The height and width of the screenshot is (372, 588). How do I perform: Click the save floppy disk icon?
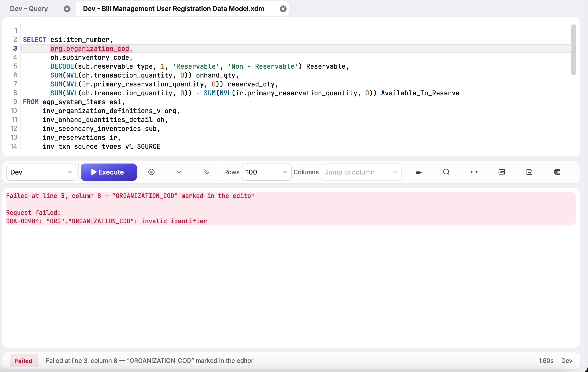click(x=529, y=172)
